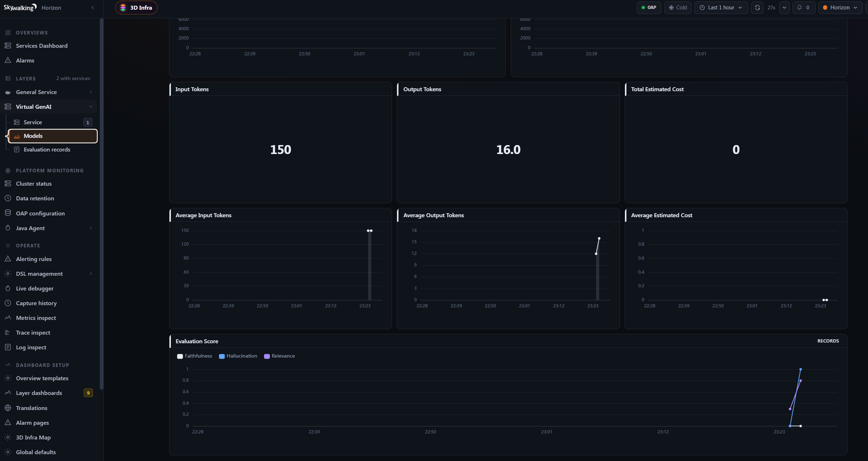Click the OAP status button
868x461 pixels.
coord(649,8)
